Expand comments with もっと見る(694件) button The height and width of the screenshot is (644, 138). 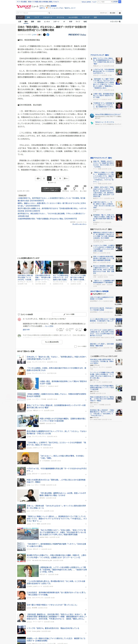[52, 342]
